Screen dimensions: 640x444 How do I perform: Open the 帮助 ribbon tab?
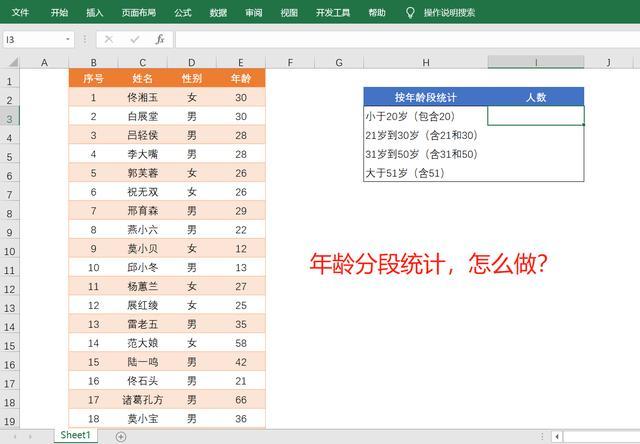[x=377, y=13]
